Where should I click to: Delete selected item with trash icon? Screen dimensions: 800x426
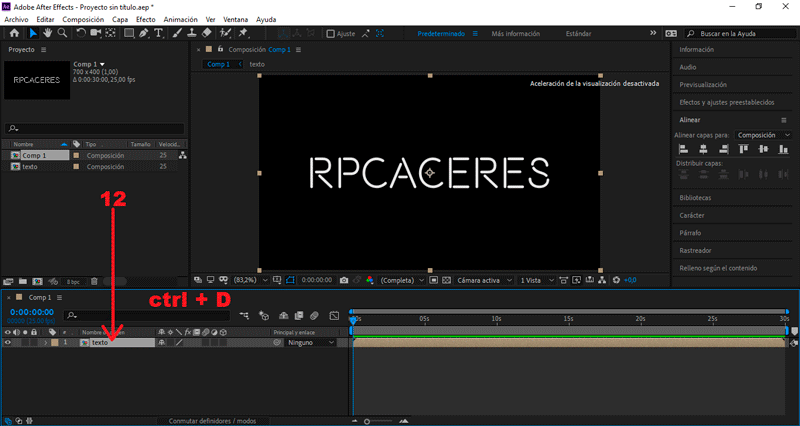[x=94, y=281]
